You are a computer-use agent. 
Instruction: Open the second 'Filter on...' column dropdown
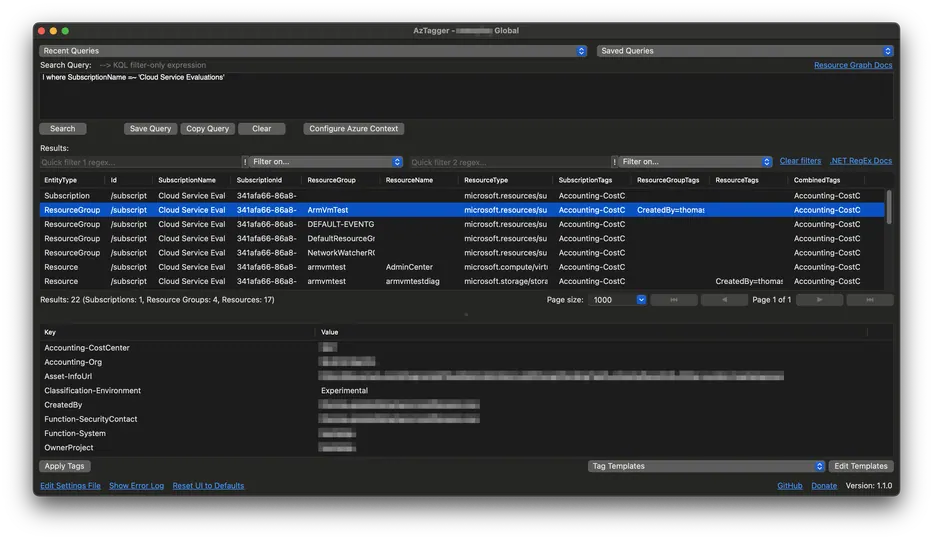695,162
